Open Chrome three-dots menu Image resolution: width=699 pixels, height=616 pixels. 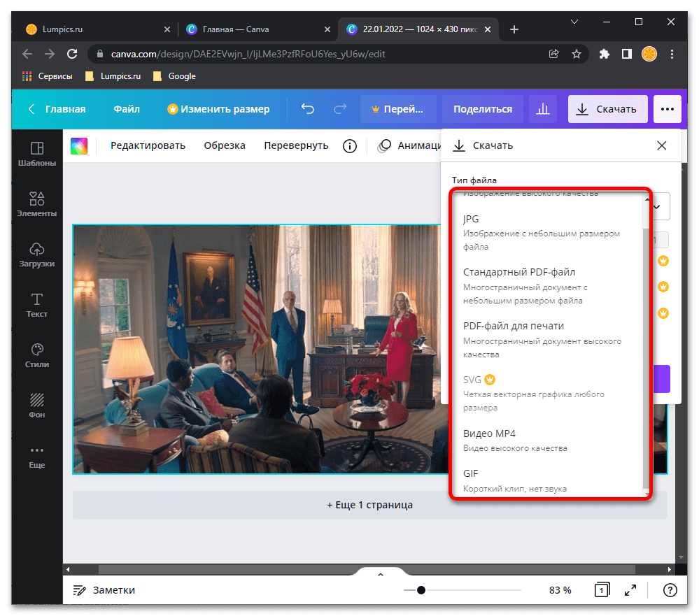click(672, 54)
